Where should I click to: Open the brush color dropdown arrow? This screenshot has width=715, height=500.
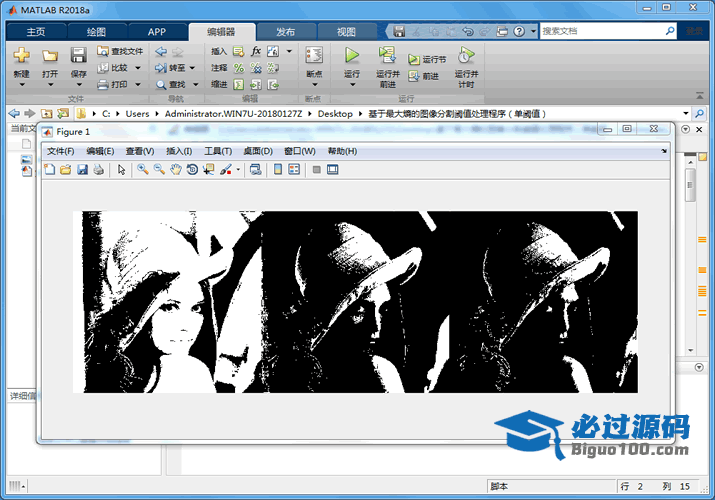[x=238, y=170]
